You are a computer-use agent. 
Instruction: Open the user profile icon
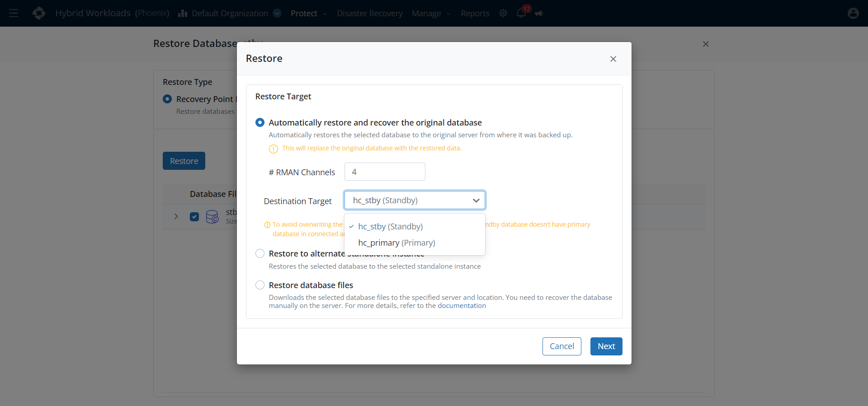[x=853, y=14]
